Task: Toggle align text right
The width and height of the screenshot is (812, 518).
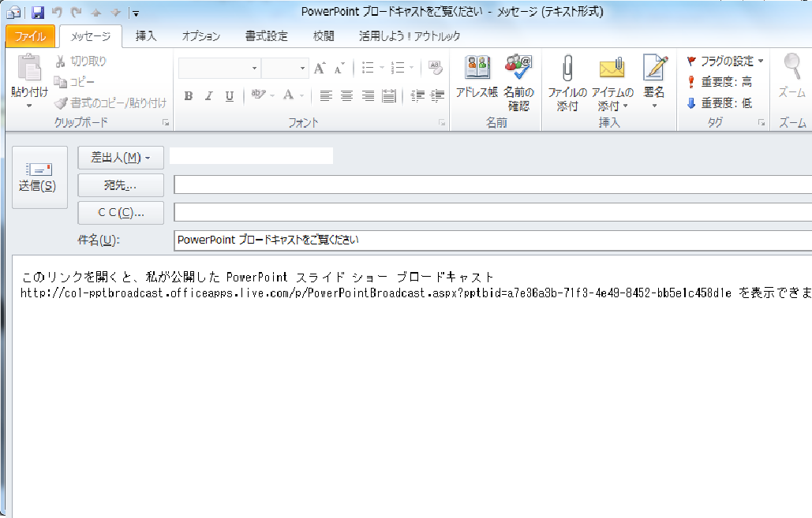Action: [x=368, y=95]
